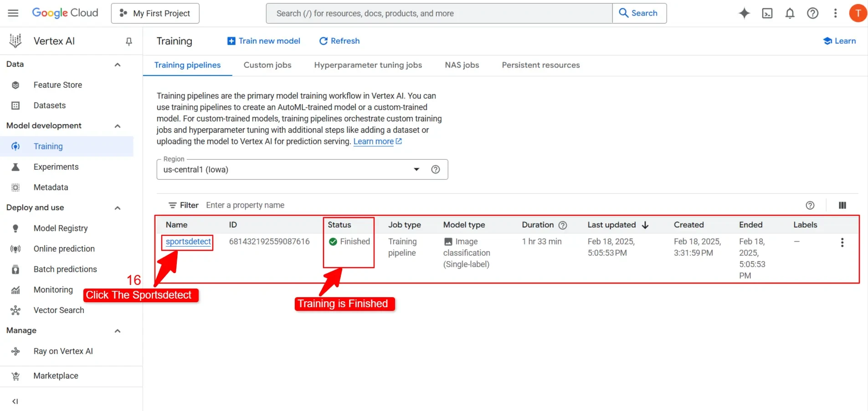Open the notifications bell
The image size is (868, 411).
[790, 13]
